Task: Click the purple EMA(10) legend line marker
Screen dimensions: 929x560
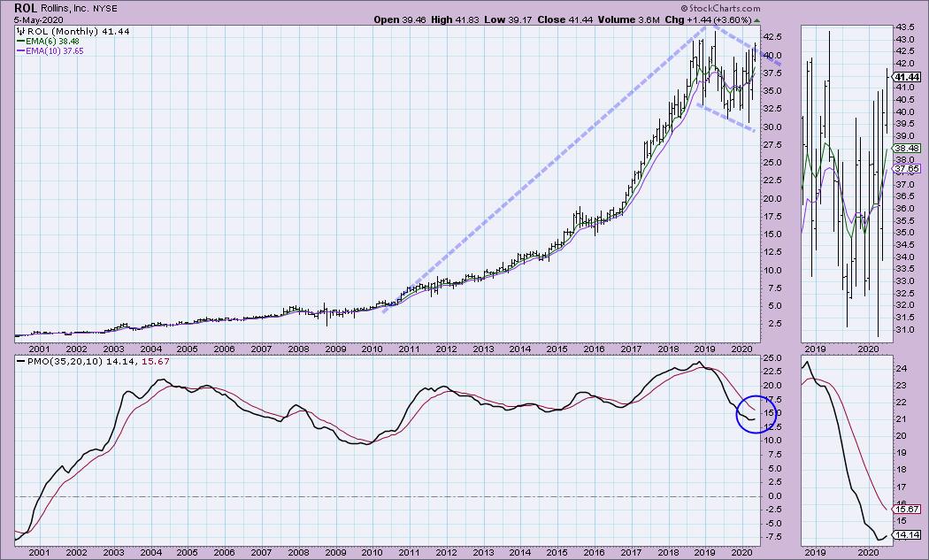Action: [x=20, y=51]
